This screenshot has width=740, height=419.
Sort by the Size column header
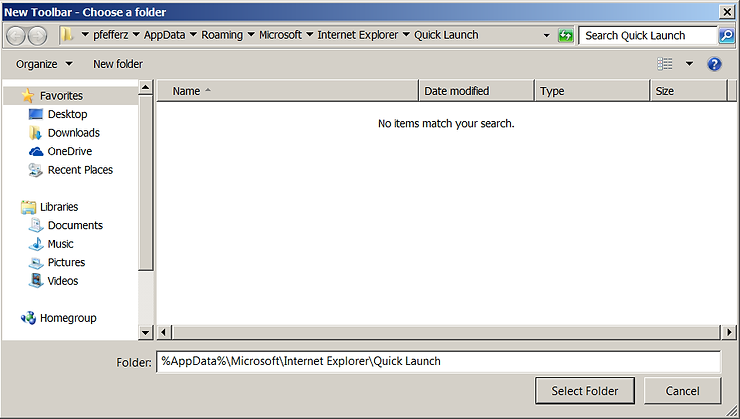click(x=689, y=91)
